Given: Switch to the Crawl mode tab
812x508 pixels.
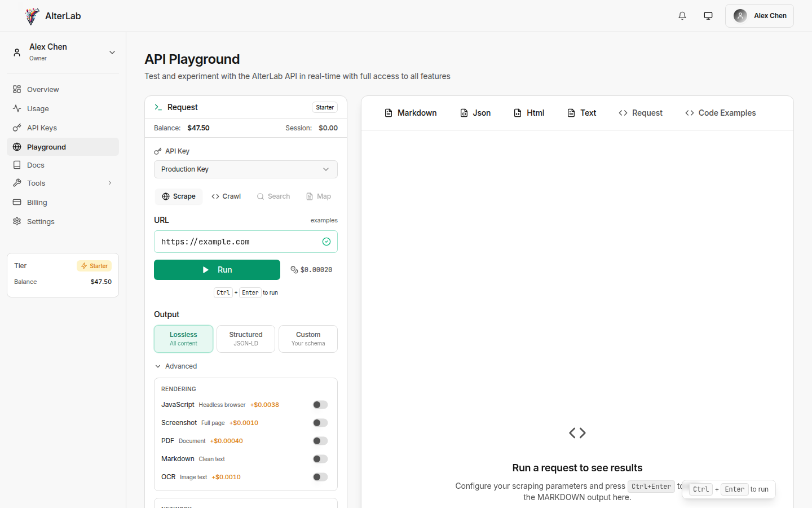Looking at the screenshot, I should point(226,196).
